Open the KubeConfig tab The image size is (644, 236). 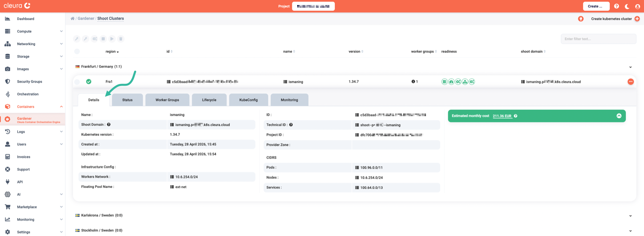(249, 100)
